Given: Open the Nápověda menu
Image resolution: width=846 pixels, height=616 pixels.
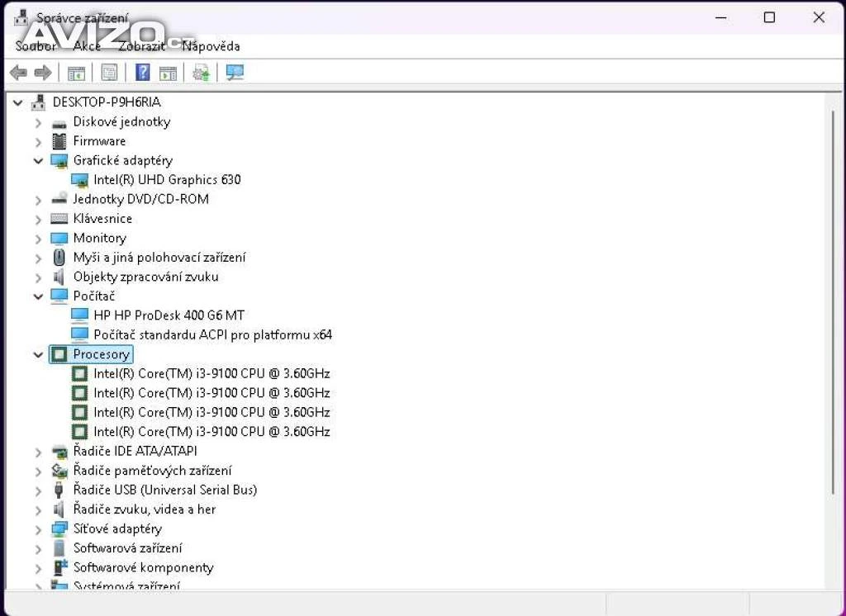Looking at the screenshot, I should point(211,46).
